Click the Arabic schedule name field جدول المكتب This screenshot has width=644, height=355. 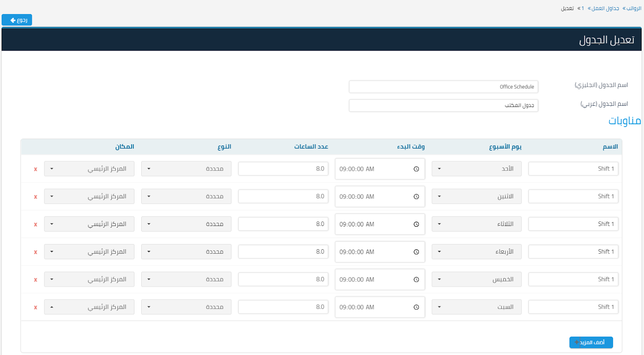click(443, 105)
